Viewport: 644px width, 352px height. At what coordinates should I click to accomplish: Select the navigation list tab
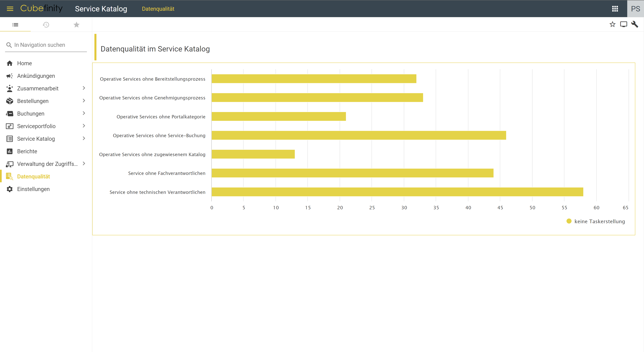click(x=15, y=24)
